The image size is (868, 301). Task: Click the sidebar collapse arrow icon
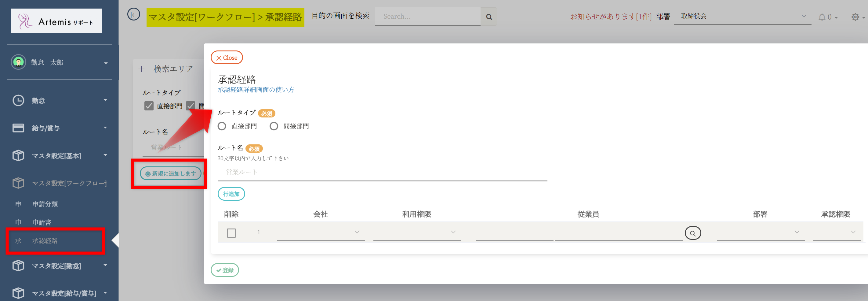pyautogui.click(x=133, y=14)
